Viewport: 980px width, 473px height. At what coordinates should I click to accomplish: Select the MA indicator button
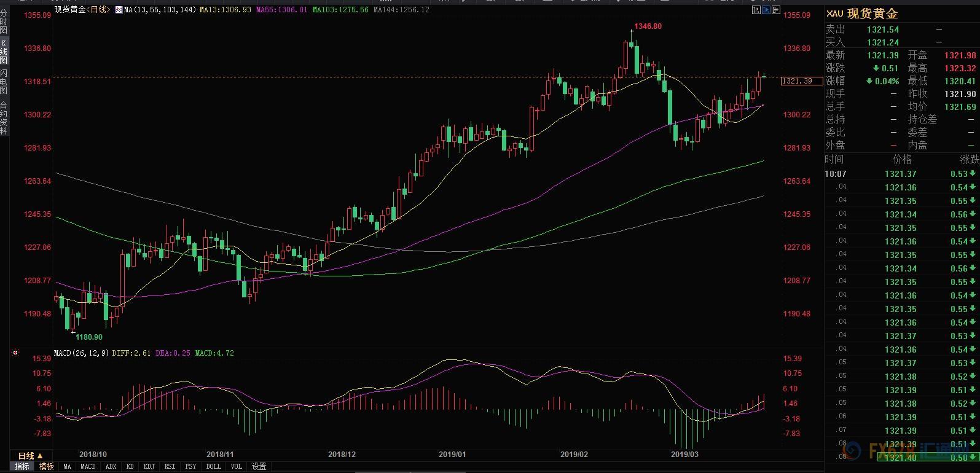[67, 467]
